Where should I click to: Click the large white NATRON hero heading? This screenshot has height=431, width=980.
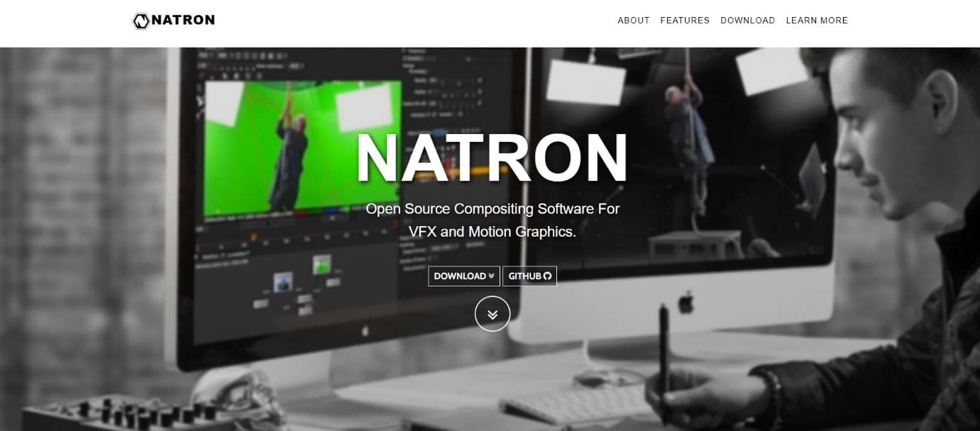tap(492, 157)
